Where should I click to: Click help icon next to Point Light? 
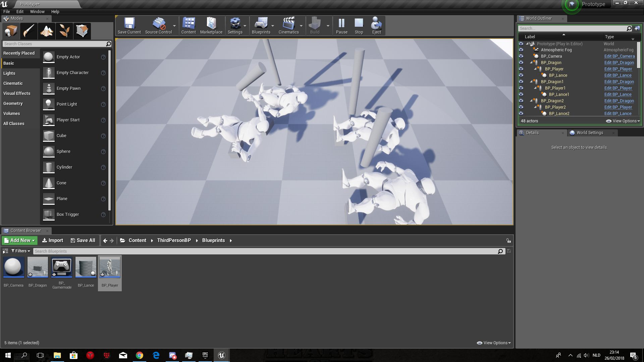(x=103, y=105)
